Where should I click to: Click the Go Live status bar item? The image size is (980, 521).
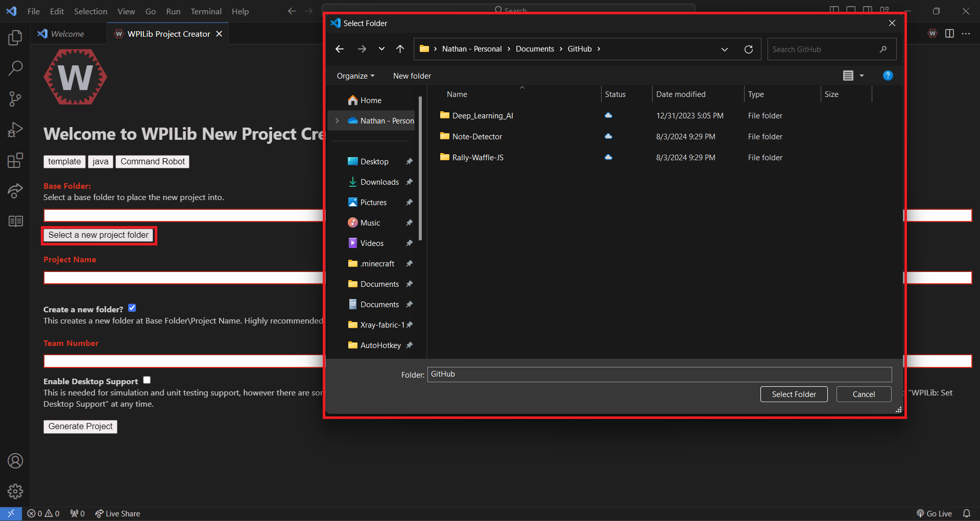(x=934, y=513)
